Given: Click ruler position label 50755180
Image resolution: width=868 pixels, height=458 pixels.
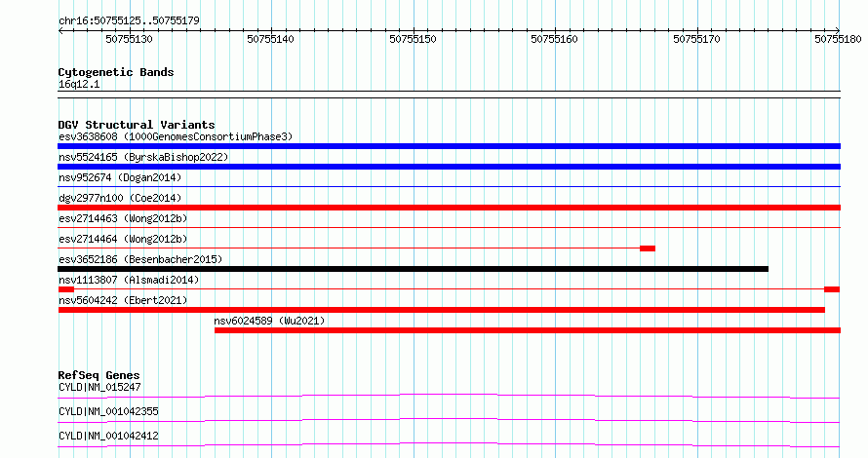Looking at the screenshot, I should coord(838,39).
